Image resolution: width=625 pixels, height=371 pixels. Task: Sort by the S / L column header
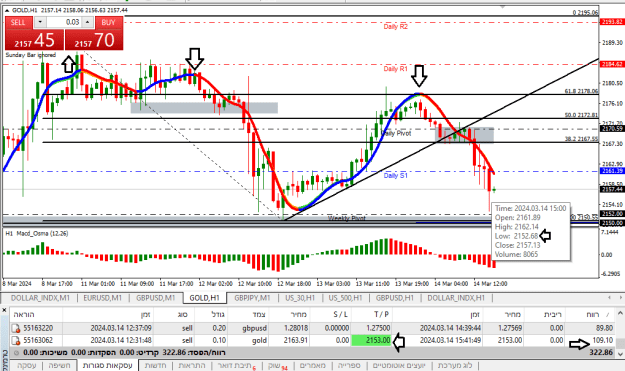coord(340,315)
